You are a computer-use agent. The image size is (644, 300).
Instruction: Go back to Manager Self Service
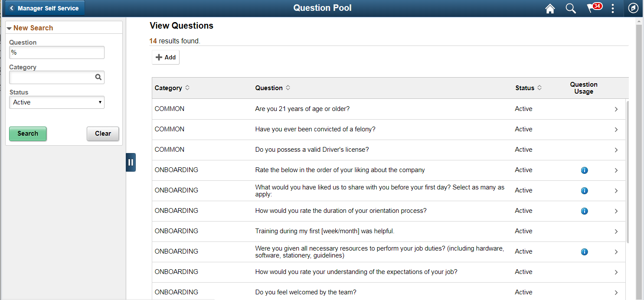point(44,8)
